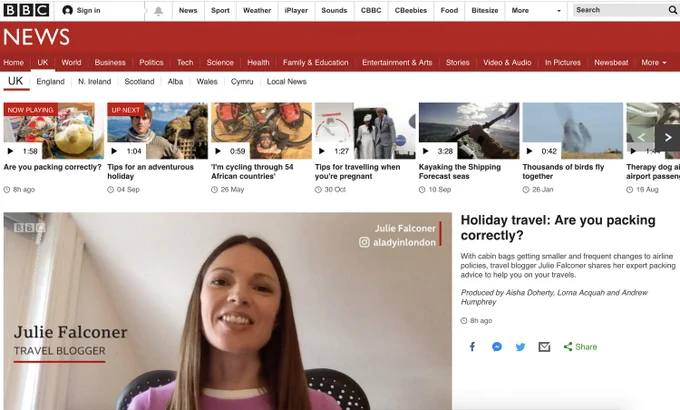Open CBeebies in top bar
This screenshot has width=680, height=410.
[411, 10]
